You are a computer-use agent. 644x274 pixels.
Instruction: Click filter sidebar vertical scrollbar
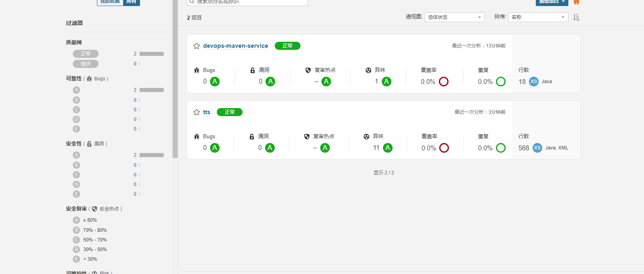(175, 79)
